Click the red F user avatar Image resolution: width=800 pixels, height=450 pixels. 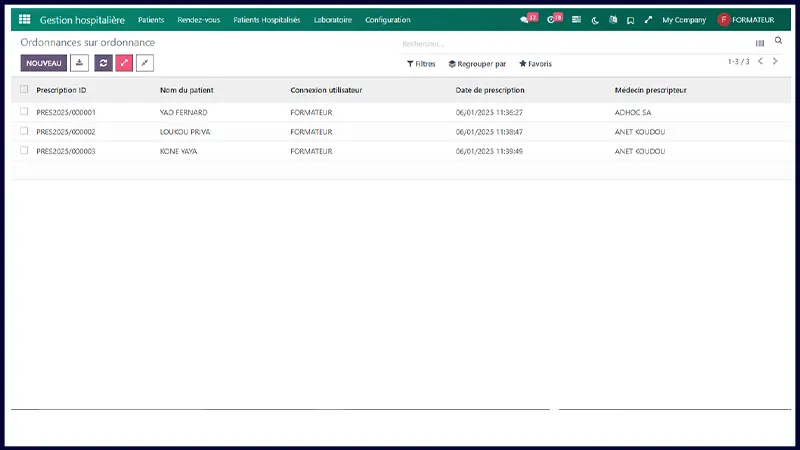723,19
